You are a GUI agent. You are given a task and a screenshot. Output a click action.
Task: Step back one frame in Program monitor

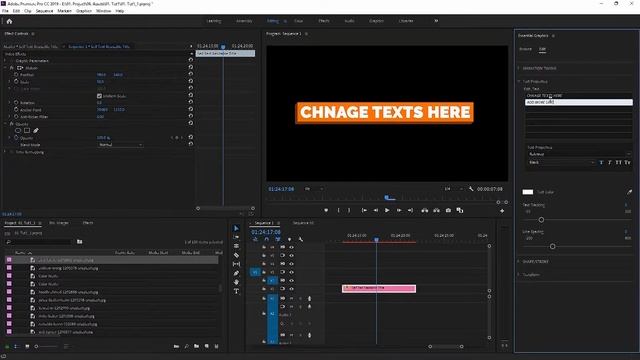click(376, 210)
